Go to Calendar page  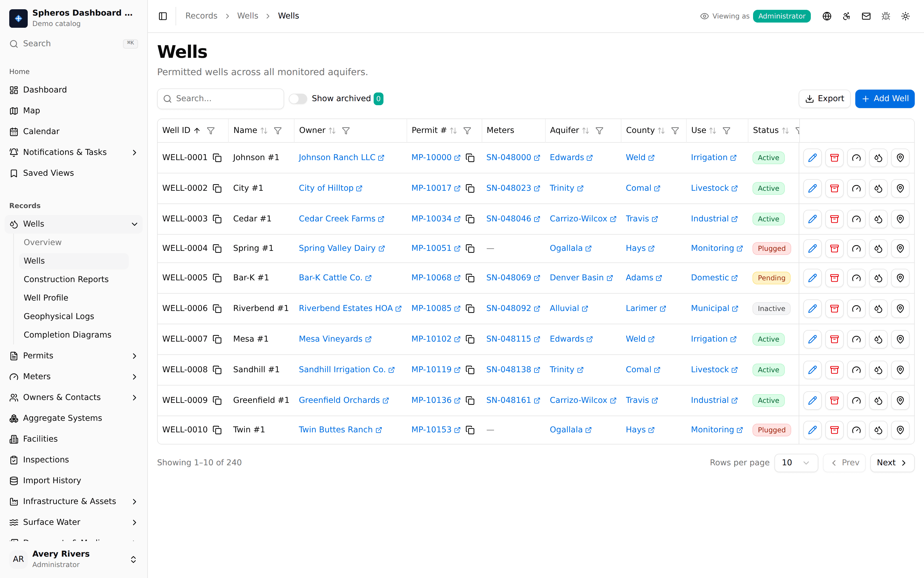tap(74, 131)
